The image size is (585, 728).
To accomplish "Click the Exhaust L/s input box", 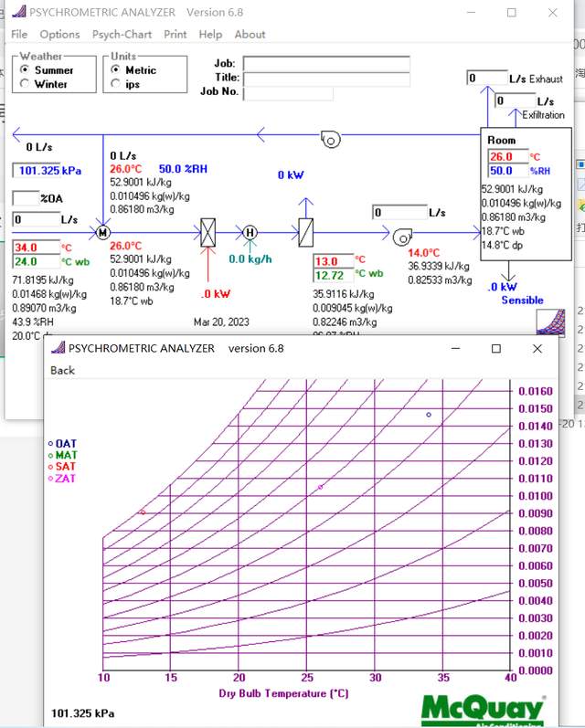I will 486,79.
